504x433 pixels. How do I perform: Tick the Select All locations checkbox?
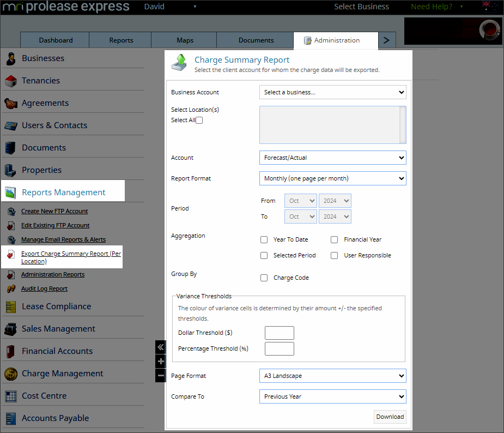[x=199, y=121]
